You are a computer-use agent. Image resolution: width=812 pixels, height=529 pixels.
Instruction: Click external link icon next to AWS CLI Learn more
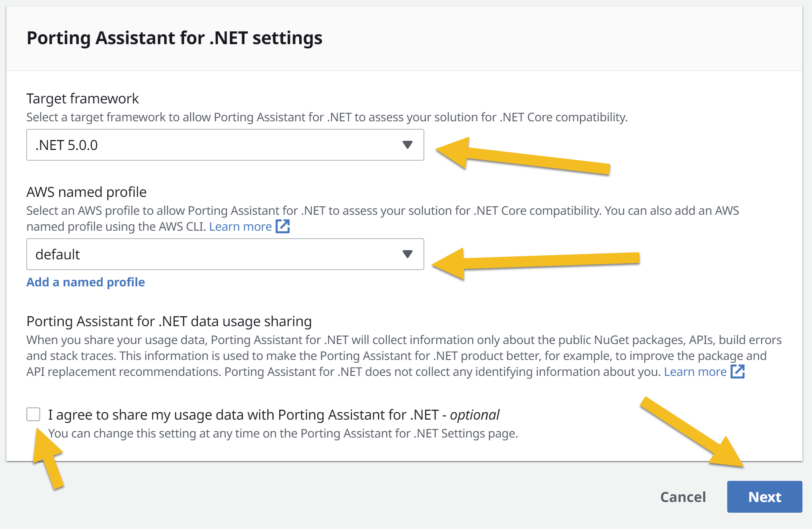click(283, 226)
